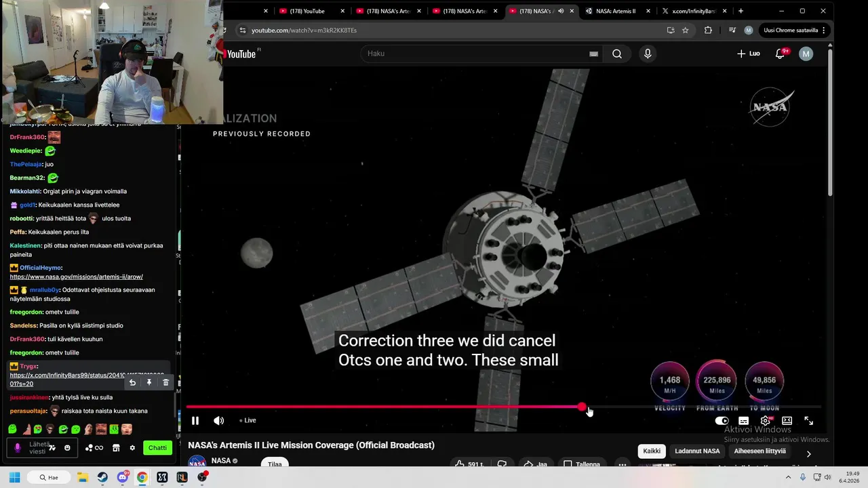Select the Kaikki filter chip

(x=652, y=451)
